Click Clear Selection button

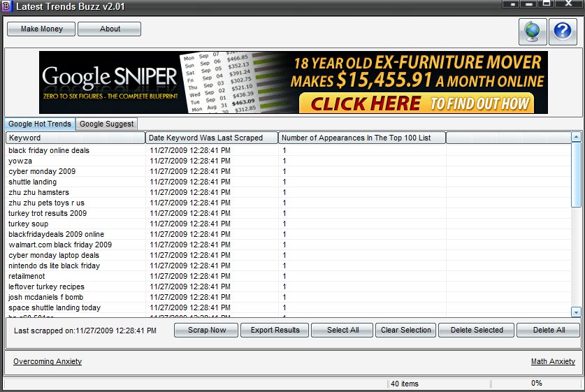click(x=405, y=330)
